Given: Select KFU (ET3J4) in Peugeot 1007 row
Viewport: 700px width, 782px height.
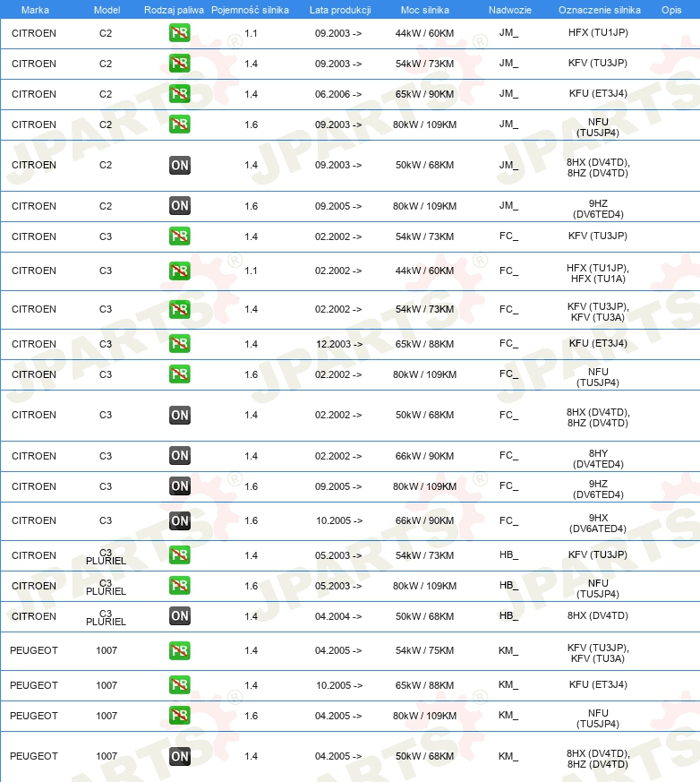Looking at the screenshot, I should coord(598,684).
